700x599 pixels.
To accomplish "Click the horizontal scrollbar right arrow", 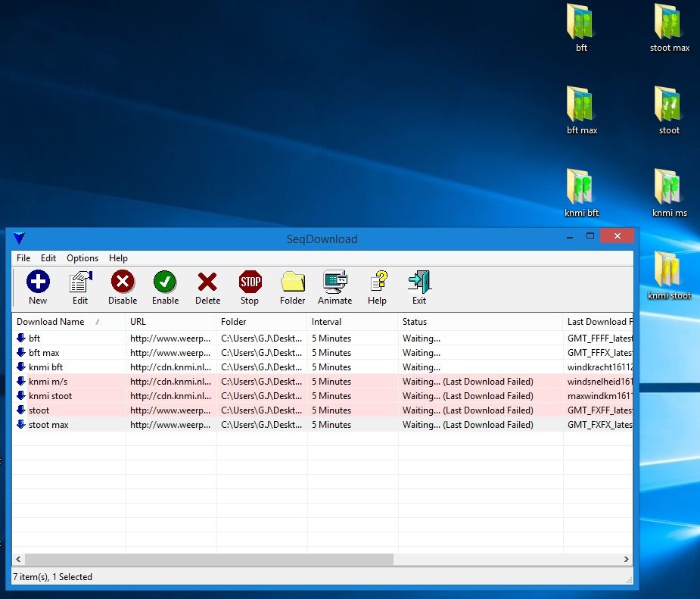I will (x=627, y=560).
